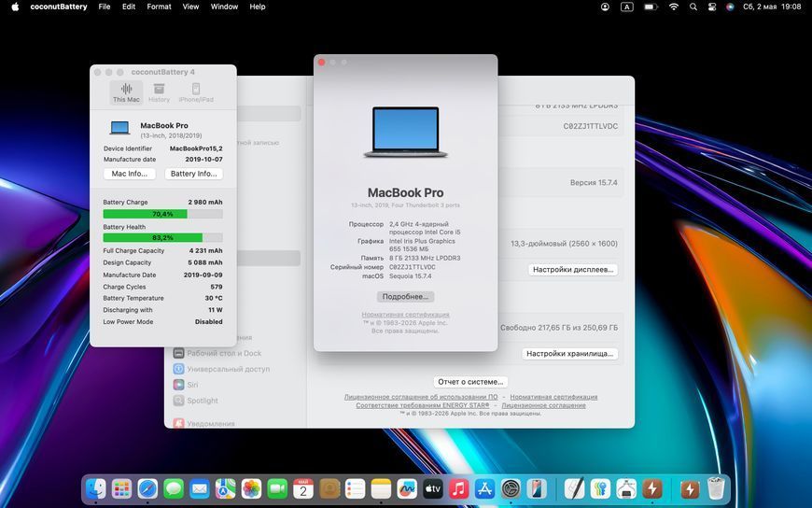Select Рабочий стол и Dock in Settings sidebar
The width and height of the screenshot is (812, 508).
pyautogui.click(x=217, y=353)
